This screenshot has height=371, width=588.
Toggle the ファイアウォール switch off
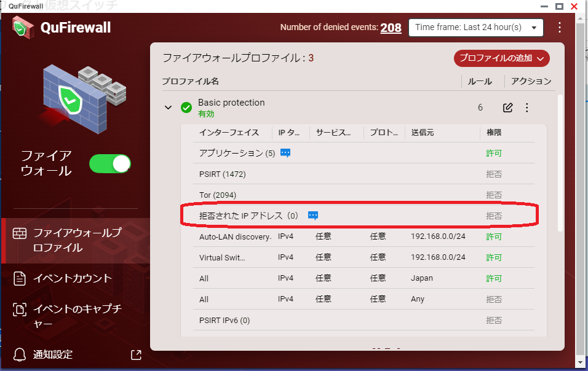110,163
